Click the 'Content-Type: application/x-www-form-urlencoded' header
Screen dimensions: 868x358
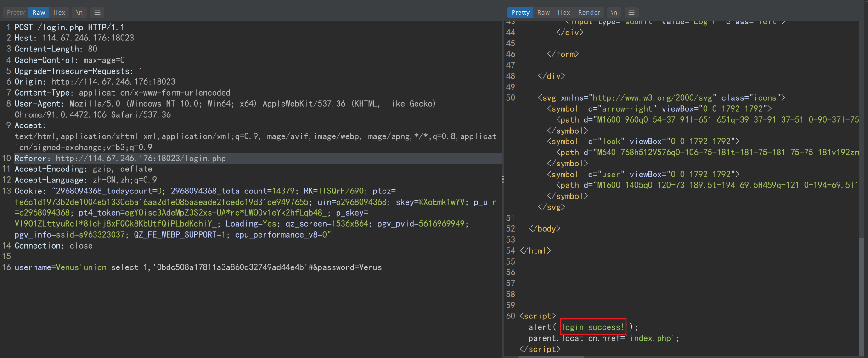click(123, 92)
